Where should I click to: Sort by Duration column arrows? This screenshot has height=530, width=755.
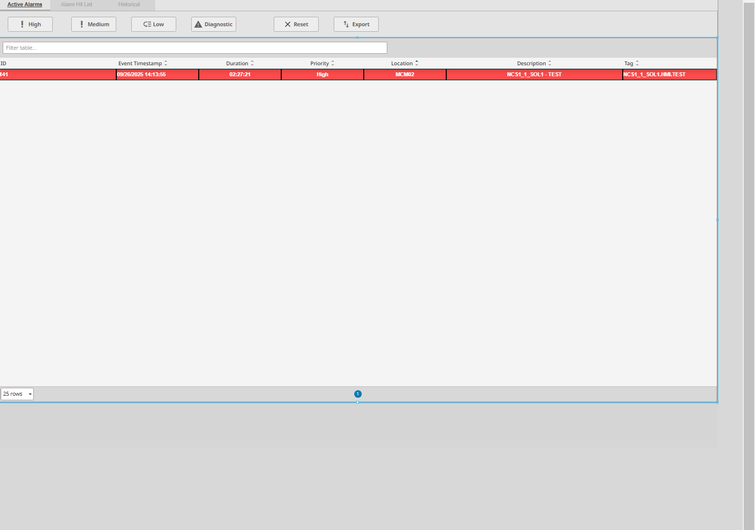tap(252, 63)
